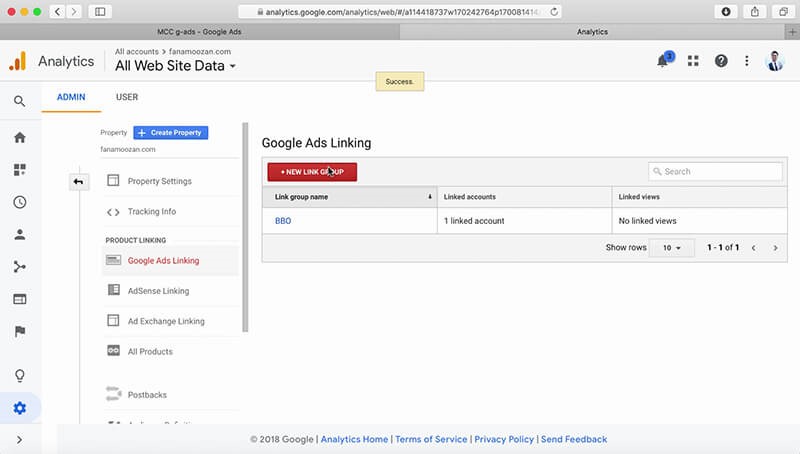Open All Products menu item

pos(150,351)
